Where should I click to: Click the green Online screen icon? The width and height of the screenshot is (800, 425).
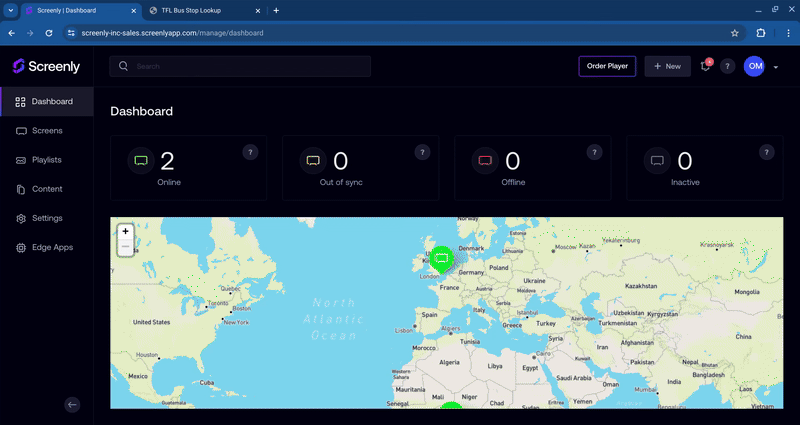point(141,161)
